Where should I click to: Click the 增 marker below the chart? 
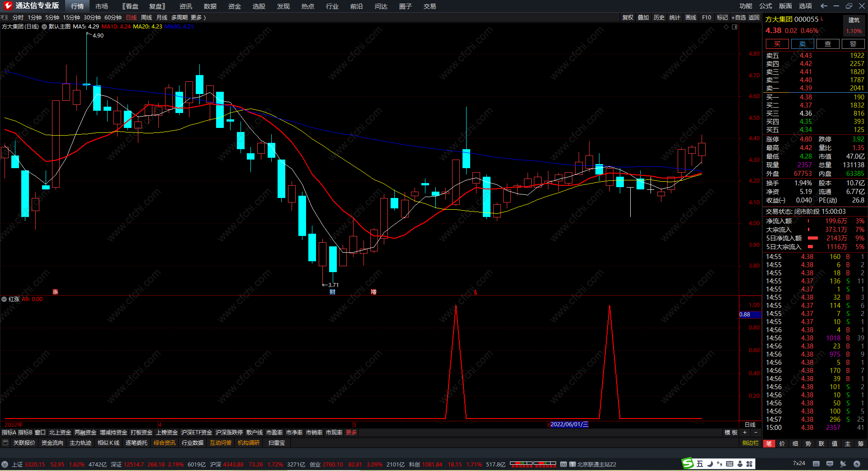(374, 292)
